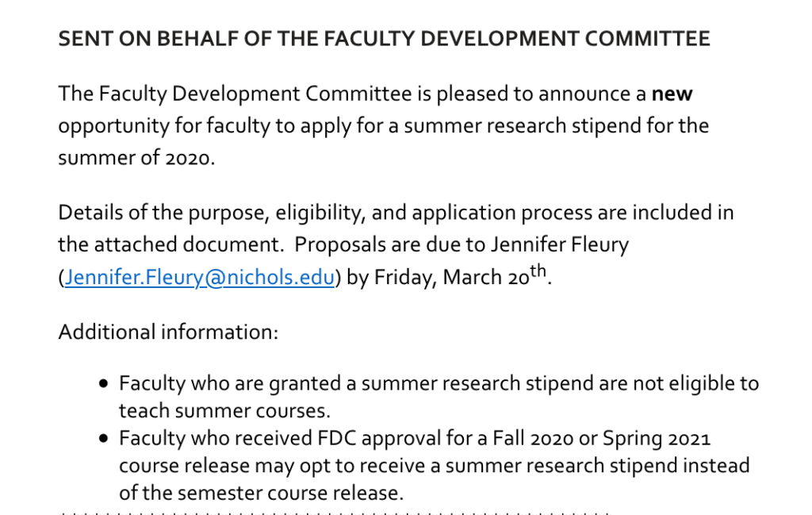Click the "SENT ON BEHALF" heading line
Viewport: 812px width, 515px height.
(384, 39)
